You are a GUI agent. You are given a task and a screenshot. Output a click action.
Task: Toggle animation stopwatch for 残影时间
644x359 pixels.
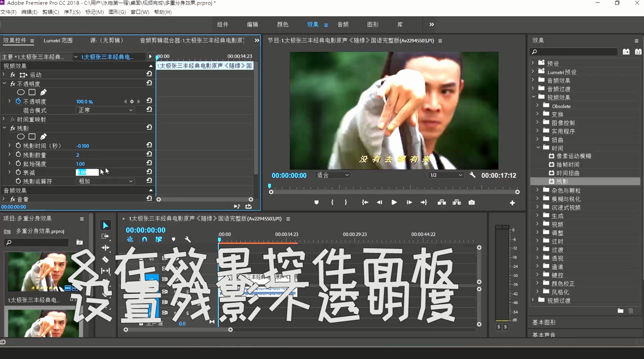coord(18,146)
